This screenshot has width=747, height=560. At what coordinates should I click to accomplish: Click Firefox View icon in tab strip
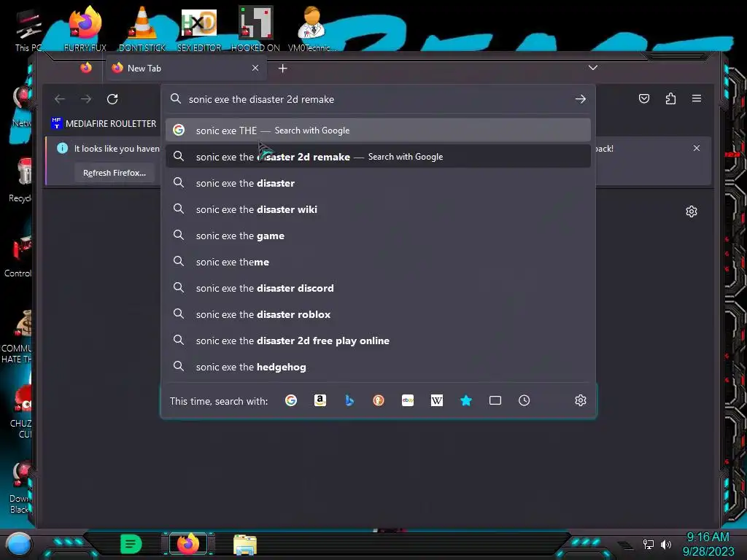pyautogui.click(x=86, y=68)
